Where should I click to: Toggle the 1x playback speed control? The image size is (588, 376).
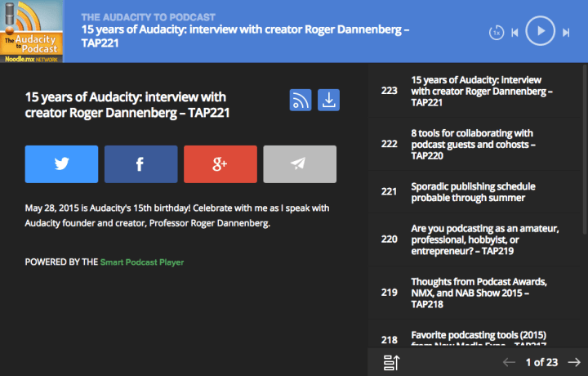tap(496, 33)
